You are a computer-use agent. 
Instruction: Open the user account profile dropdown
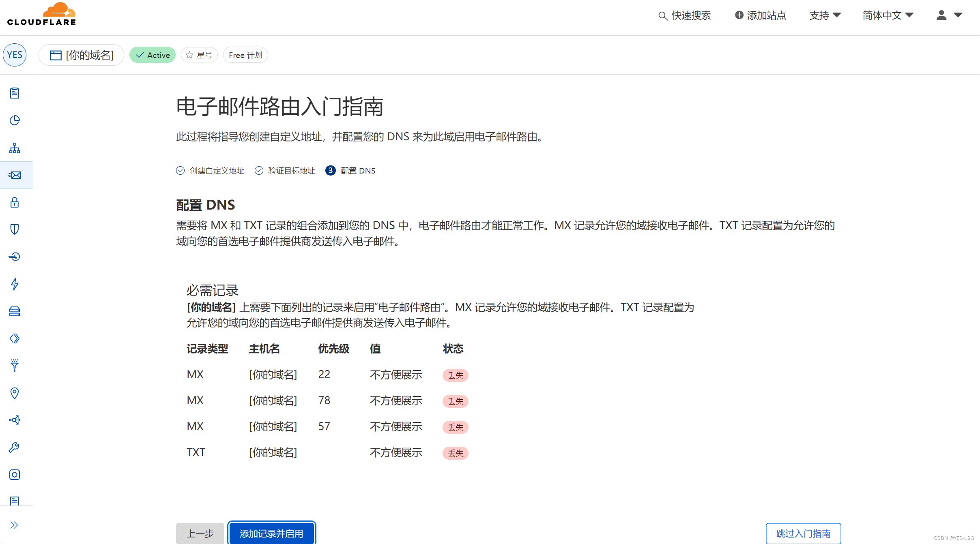pyautogui.click(x=949, y=15)
